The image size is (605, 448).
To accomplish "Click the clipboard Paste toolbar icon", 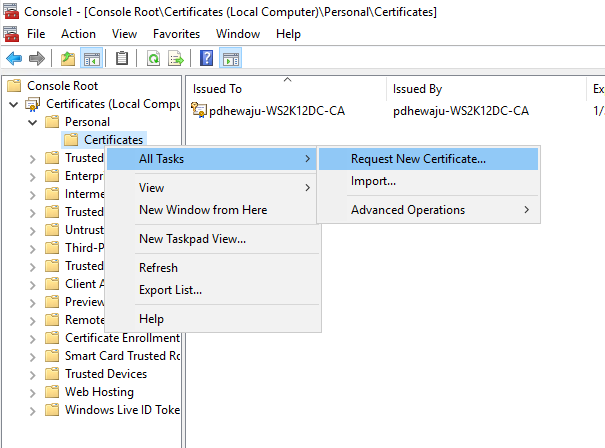I will click(122, 59).
